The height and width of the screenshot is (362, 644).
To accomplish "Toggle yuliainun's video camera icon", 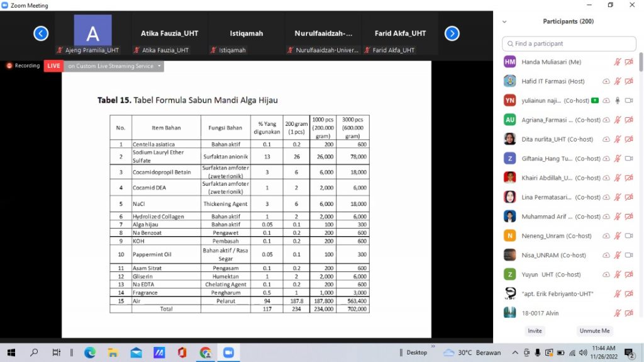I will pyautogui.click(x=629, y=100).
